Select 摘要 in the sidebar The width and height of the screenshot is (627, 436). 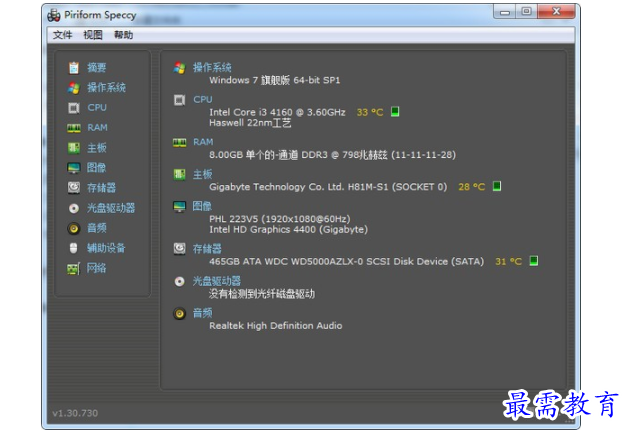pos(97,68)
